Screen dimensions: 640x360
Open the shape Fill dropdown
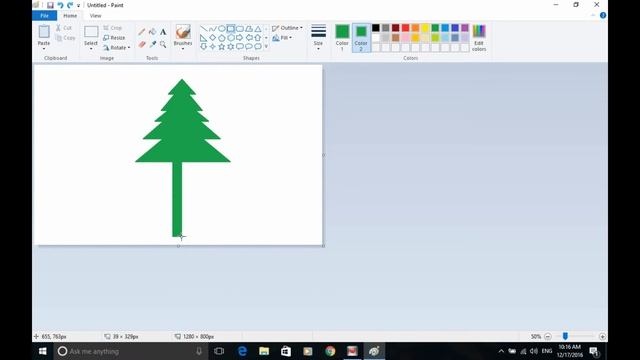[282, 38]
